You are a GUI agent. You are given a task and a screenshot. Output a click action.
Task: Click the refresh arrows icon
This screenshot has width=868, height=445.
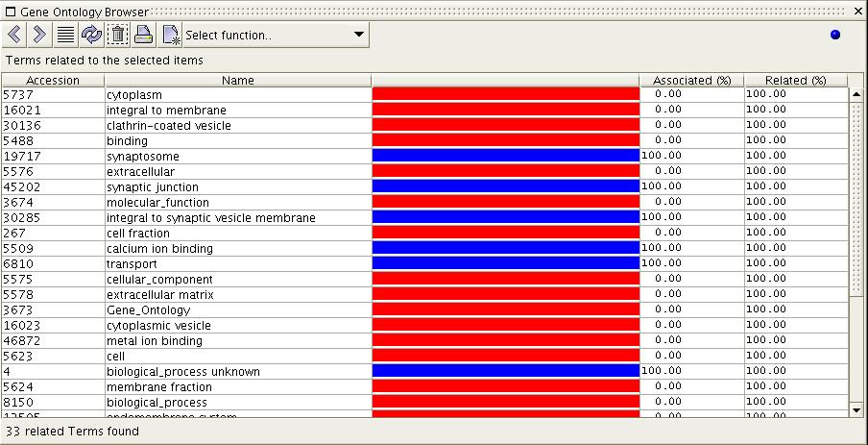point(91,35)
